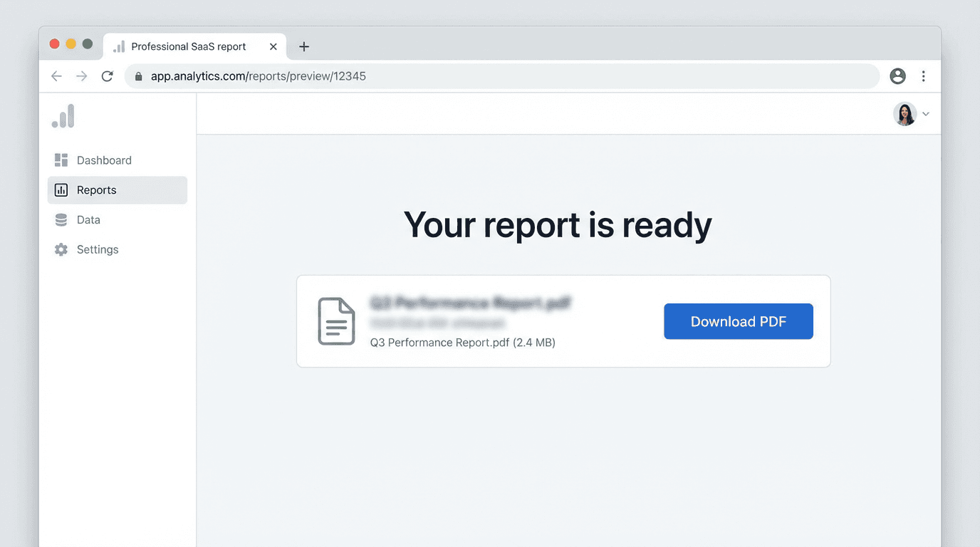This screenshot has width=980, height=547.
Task: Click the PDF document icon on the report card
Action: click(335, 321)
